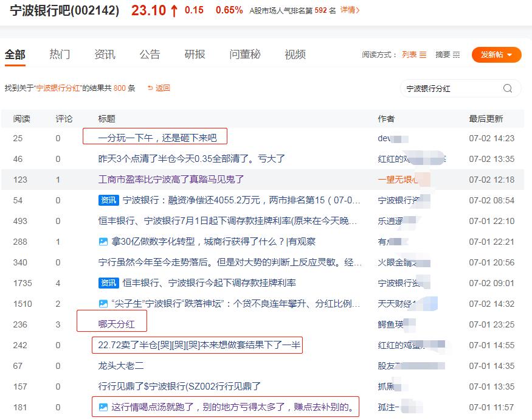
Task: Switch to the 全部 tab
Action: tap(15, 54)
